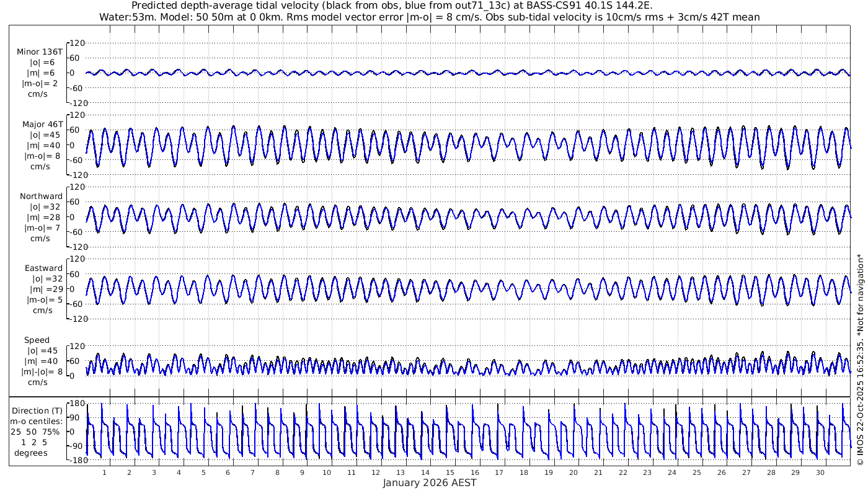This screenshot has height=496, width=868.
Task: Select day 22 on the date axis
Action: [x=622, y=472]
